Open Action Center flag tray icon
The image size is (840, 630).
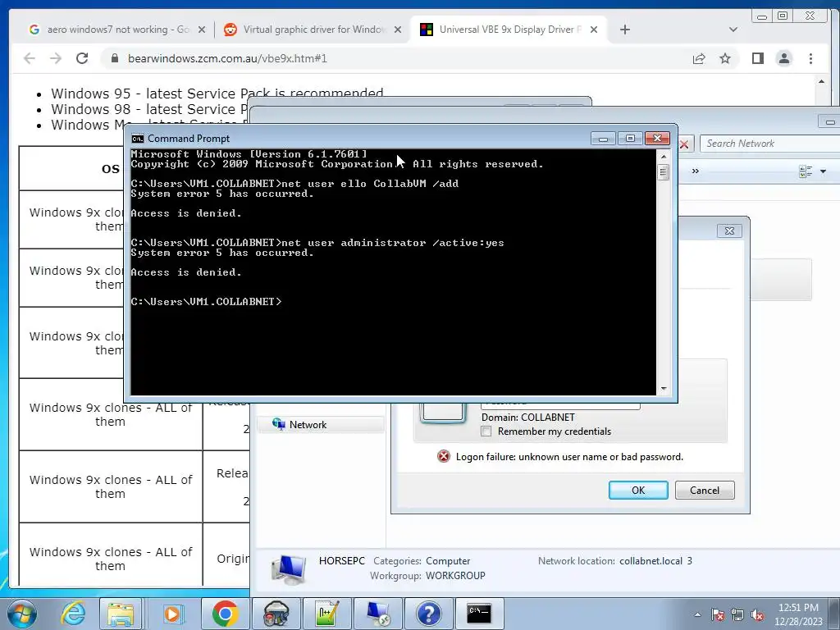[717, 614]
